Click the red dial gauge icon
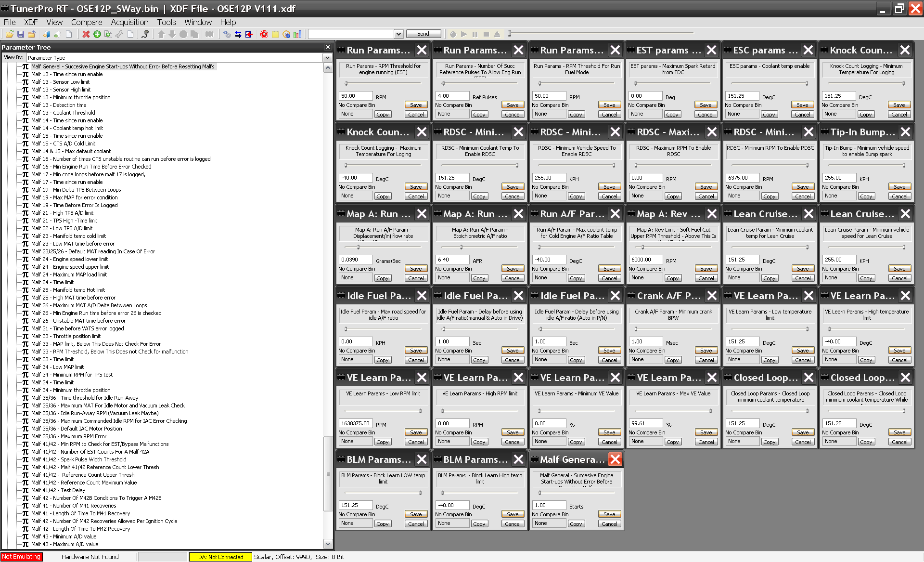The width and height of the screenshot is (924, 562). click(x=264, y=34)
